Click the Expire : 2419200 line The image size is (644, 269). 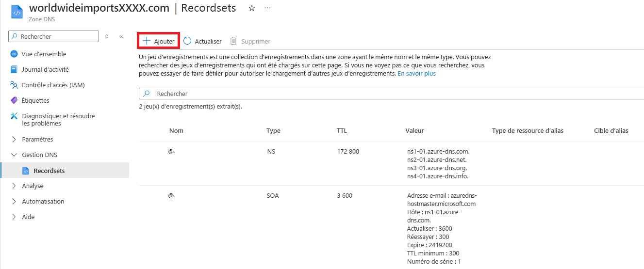(x=429, y=245)
